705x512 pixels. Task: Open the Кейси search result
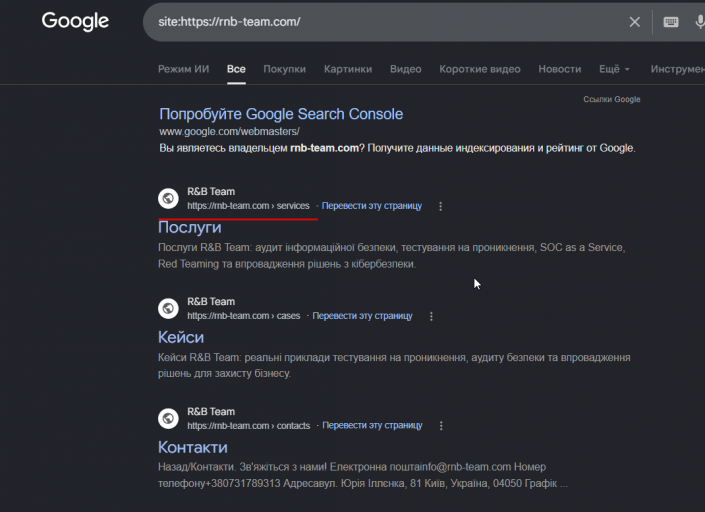181,337
